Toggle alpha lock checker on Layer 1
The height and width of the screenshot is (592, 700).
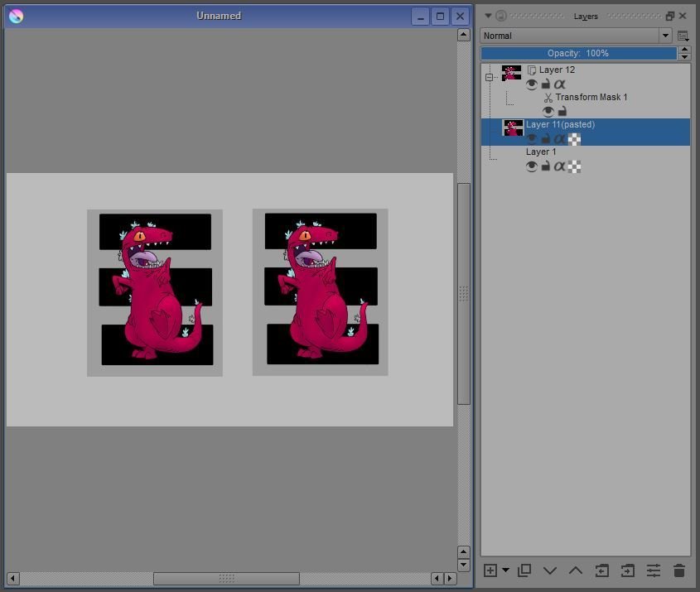[x=574, y=167]
